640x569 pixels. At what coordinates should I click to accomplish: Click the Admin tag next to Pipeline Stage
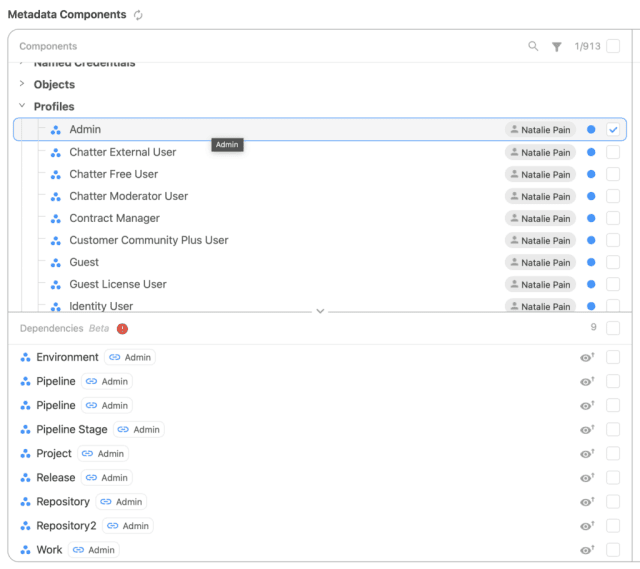point(139,430)
